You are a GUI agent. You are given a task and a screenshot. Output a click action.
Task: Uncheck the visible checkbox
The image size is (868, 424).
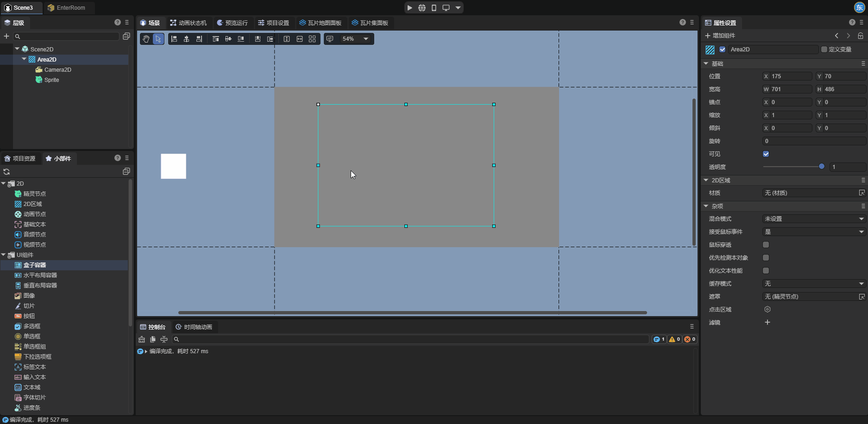click(766, 154)
